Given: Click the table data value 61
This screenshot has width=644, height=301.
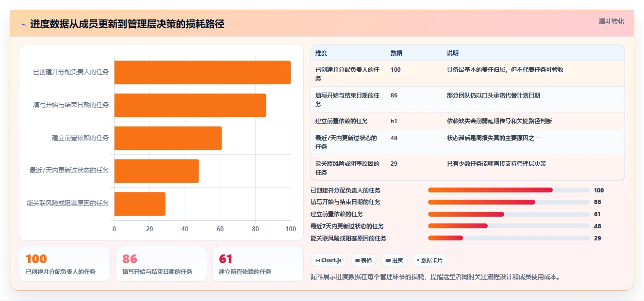Looking at the screenshot, I should [x=394, y=121].
